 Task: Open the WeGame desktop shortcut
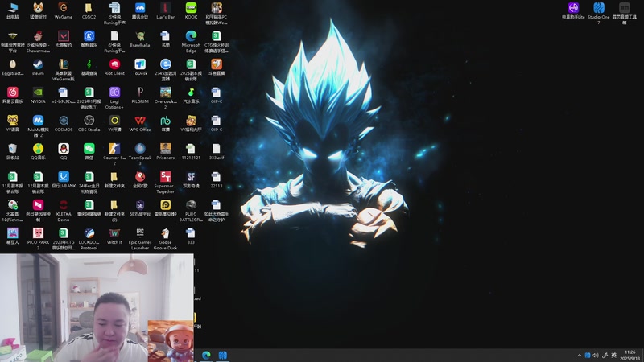point(64,10)
